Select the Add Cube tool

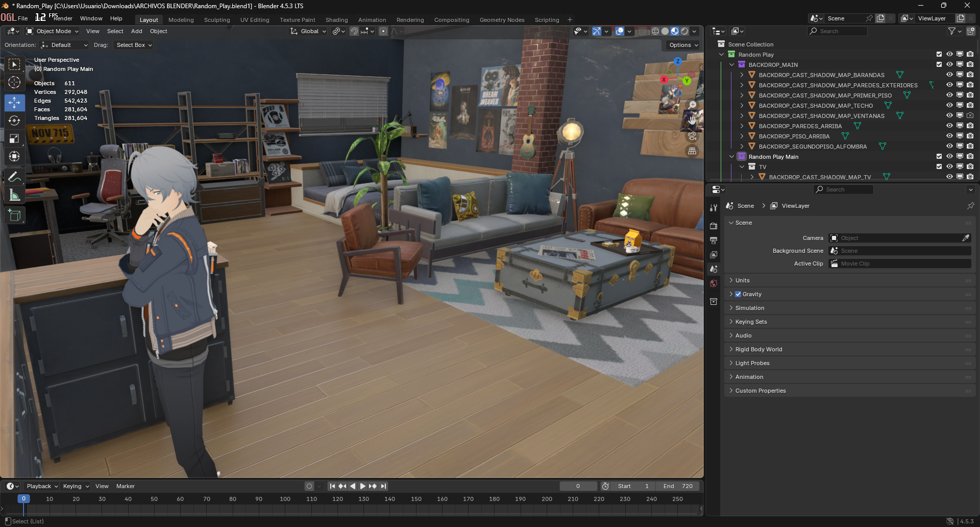(x=14, y=215)
